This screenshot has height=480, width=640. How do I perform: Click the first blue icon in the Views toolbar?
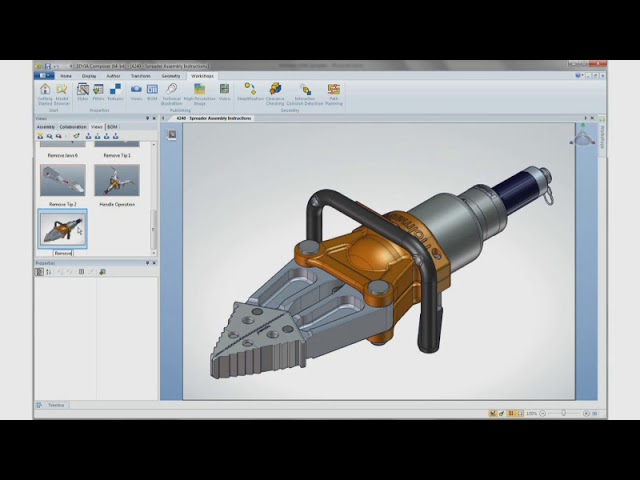pyautogui.click(x=88, y=136)
